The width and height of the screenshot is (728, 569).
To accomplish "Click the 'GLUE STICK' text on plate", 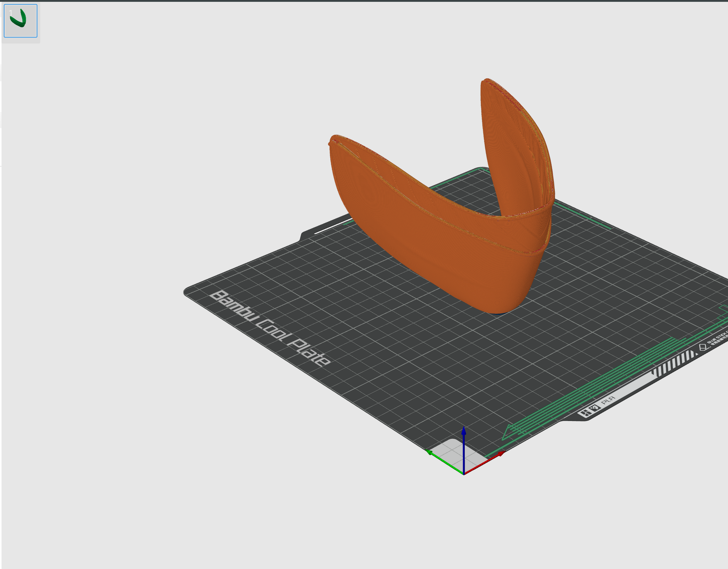I will 717,337.
